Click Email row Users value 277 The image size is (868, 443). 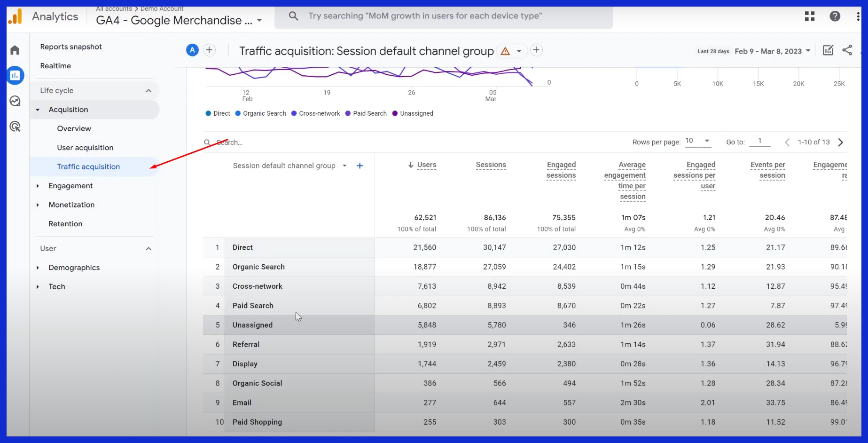[x=430, y=403]
